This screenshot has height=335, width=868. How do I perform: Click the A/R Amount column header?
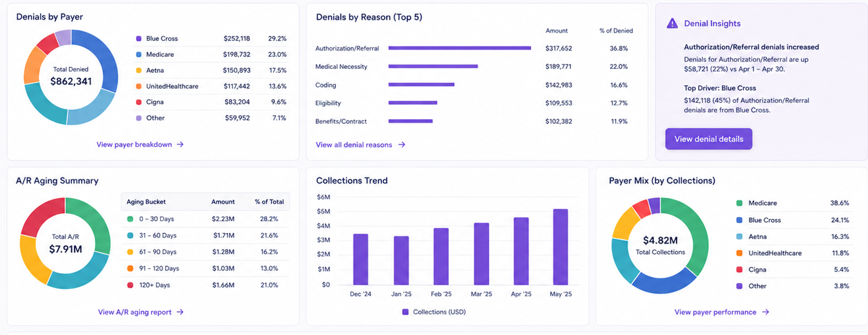tap(223, 202)
